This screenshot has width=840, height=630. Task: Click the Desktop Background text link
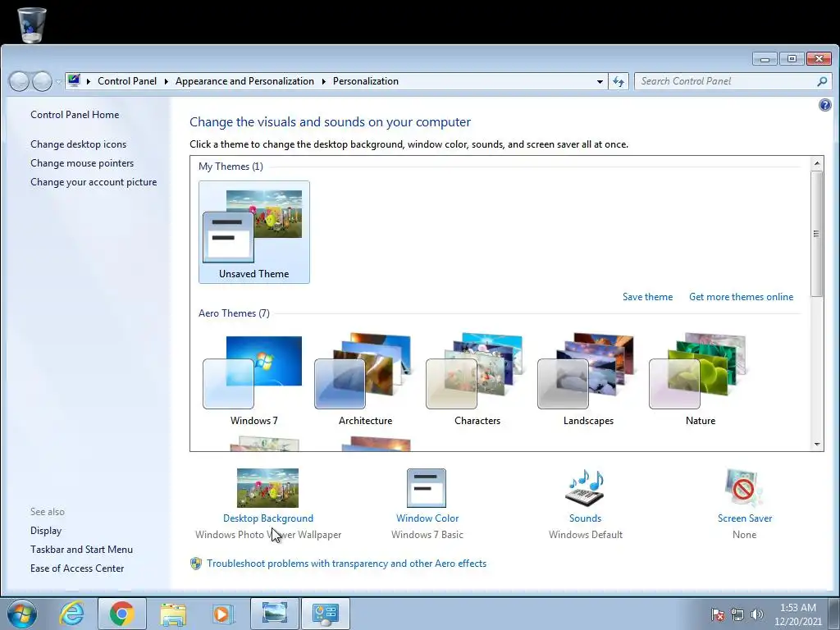(268, 518)
